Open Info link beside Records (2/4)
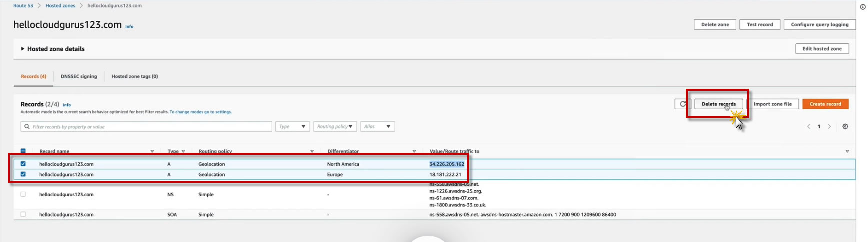Viewport: 868px width, 242px height. 67,105
